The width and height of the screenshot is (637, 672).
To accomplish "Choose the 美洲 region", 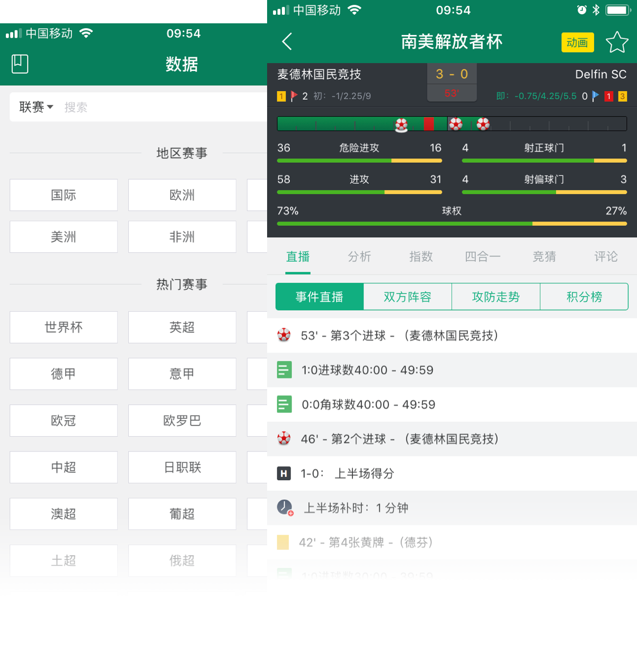I will 64,237.
